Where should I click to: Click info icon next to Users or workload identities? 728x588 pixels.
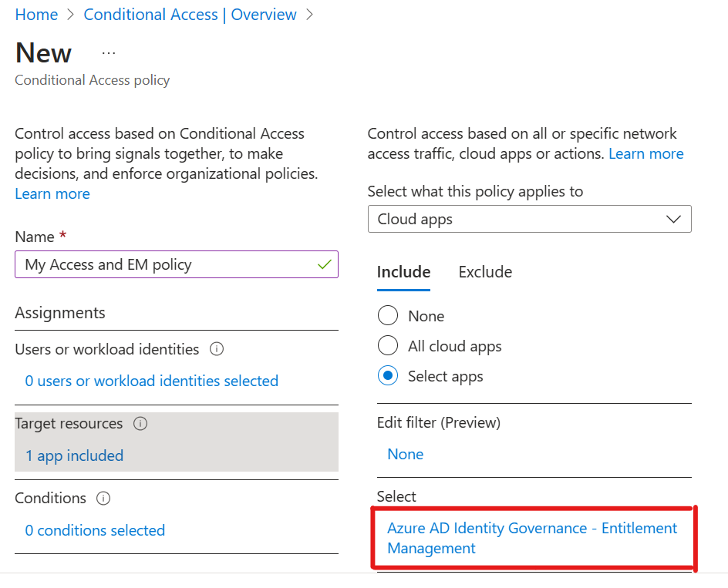pos(217,349)
